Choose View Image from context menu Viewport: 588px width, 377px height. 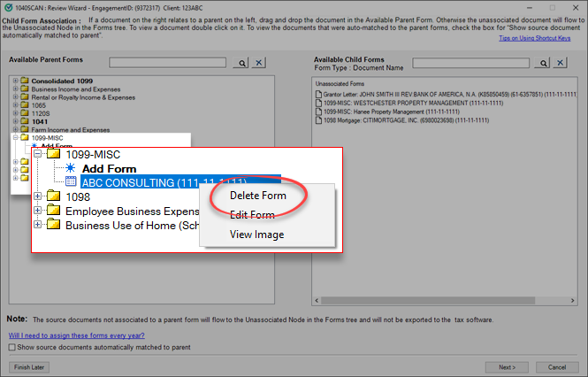click(256, 235)
